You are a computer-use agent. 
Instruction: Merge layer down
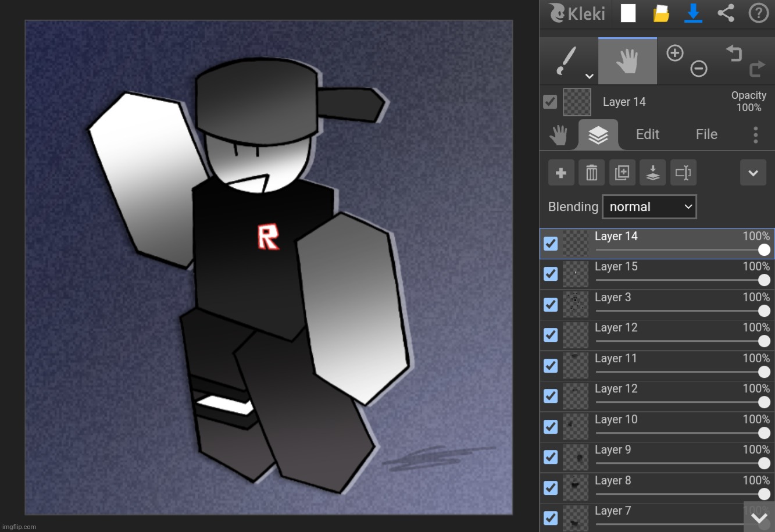[652, 173]
